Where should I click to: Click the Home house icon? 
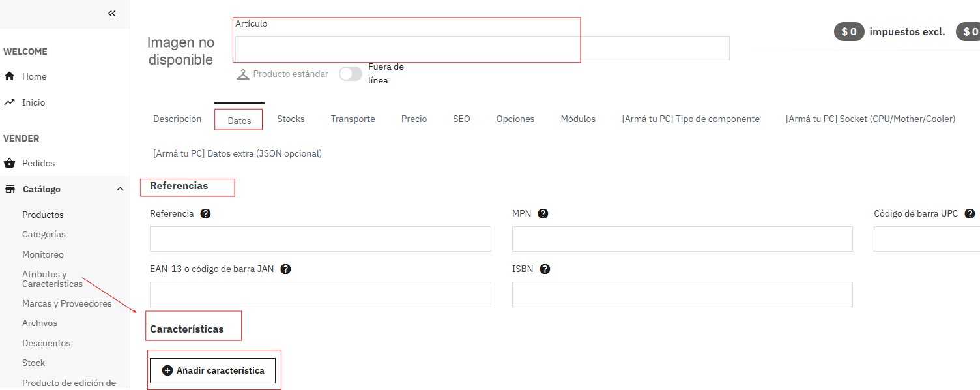[x=9, y=76]
